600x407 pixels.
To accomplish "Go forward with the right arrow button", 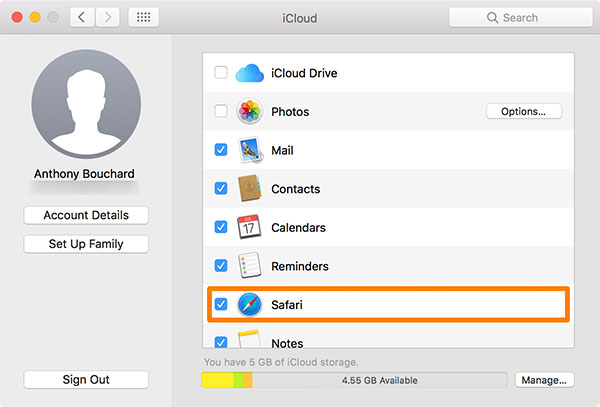I will click(x=108, y=17).
